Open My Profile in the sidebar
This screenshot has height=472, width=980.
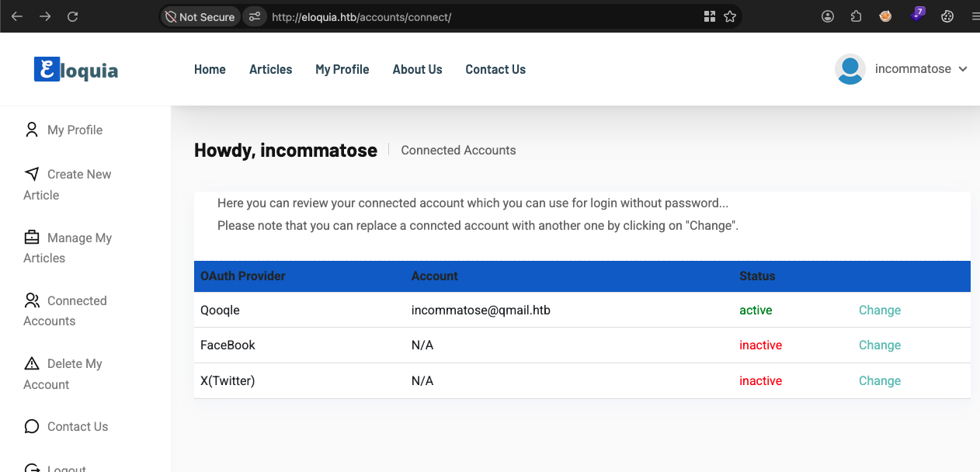tap(64, 130)
